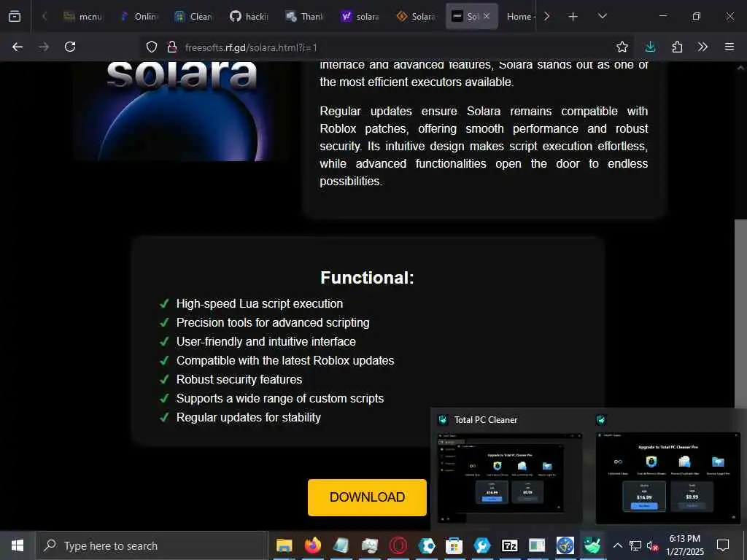Click 'Robust security features' list item

[239, 379]
